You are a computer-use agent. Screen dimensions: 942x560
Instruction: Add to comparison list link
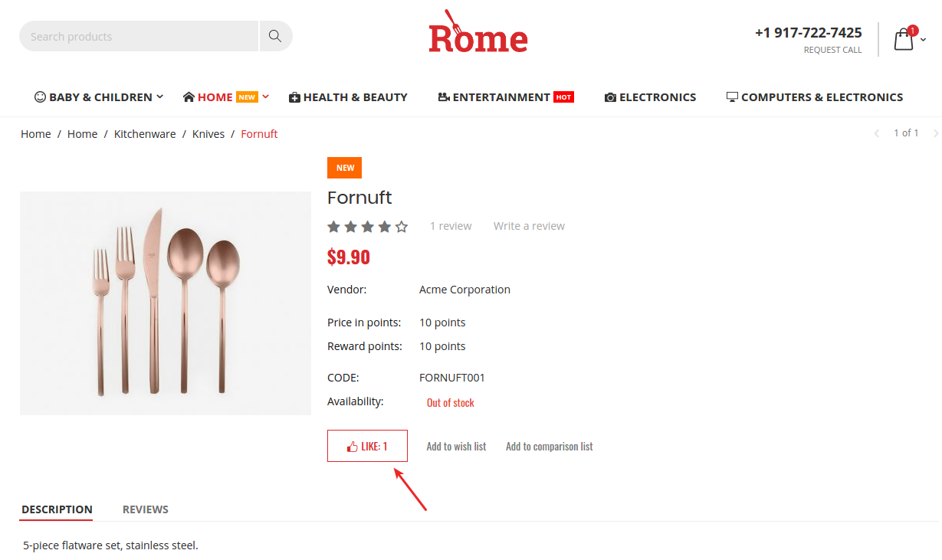coord(550,447)
